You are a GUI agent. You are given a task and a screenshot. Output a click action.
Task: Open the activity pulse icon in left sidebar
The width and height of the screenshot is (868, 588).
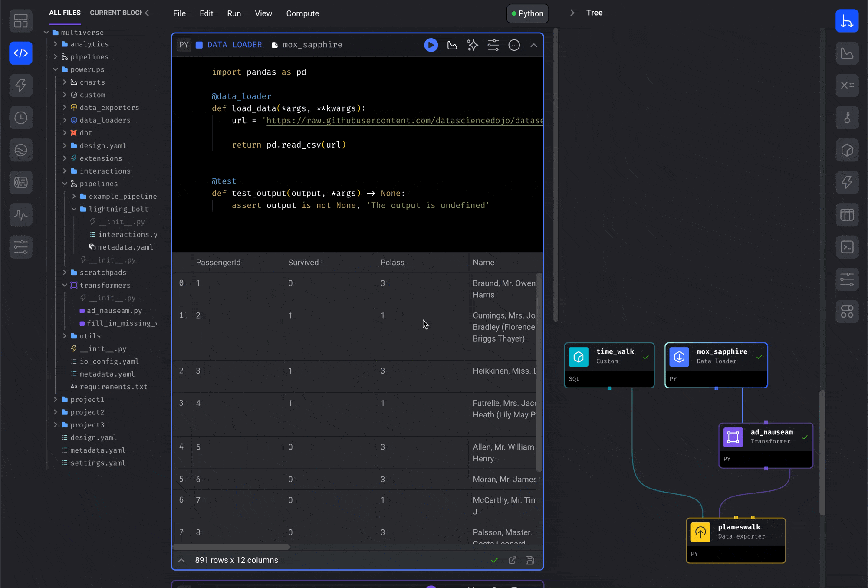click(21, 215)
